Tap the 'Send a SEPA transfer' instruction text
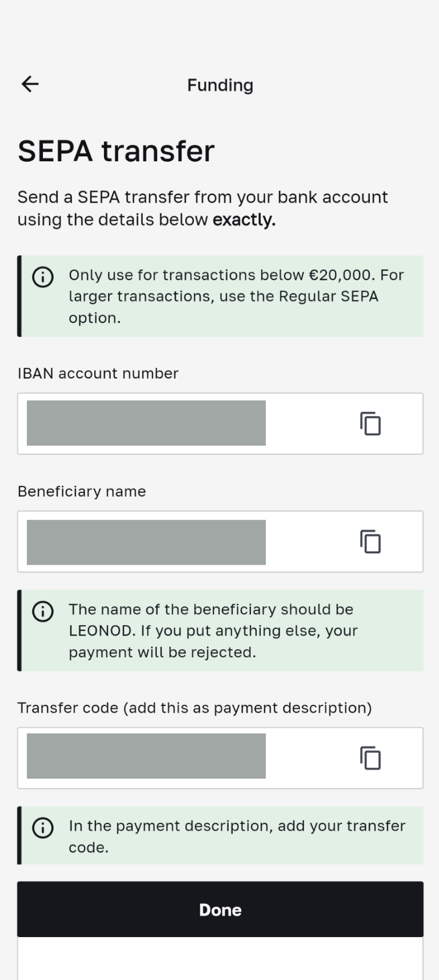439x980 pixels. [202, 208]
